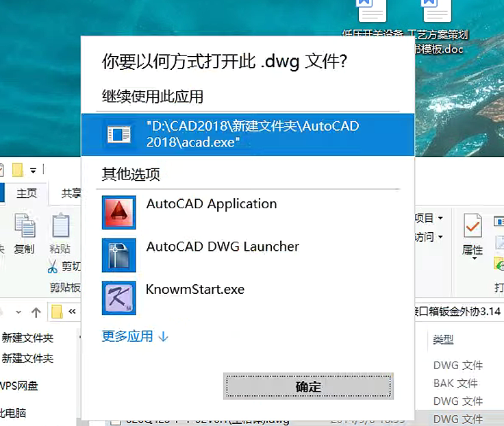
Task: Open the 工艺方案策划书模板.doc desktop file icon
Action: click(438, 11)
